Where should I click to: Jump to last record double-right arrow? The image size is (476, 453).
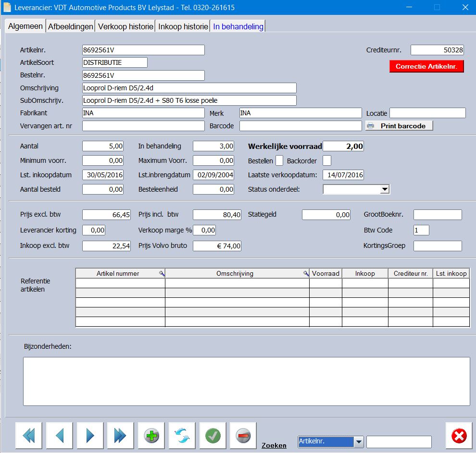(120, 436)
